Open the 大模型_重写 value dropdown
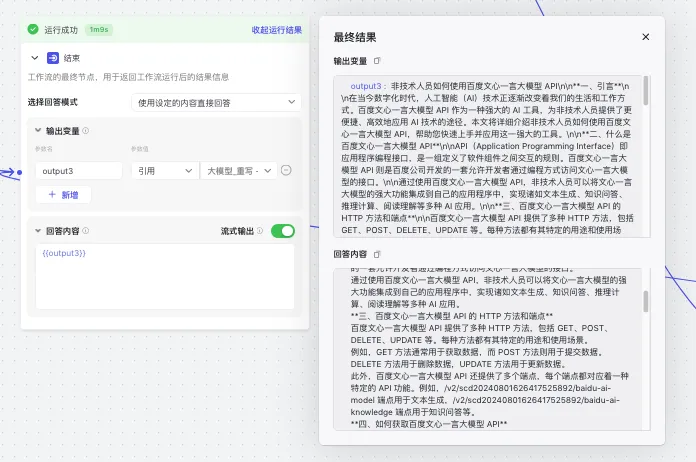 click(239, 171)
